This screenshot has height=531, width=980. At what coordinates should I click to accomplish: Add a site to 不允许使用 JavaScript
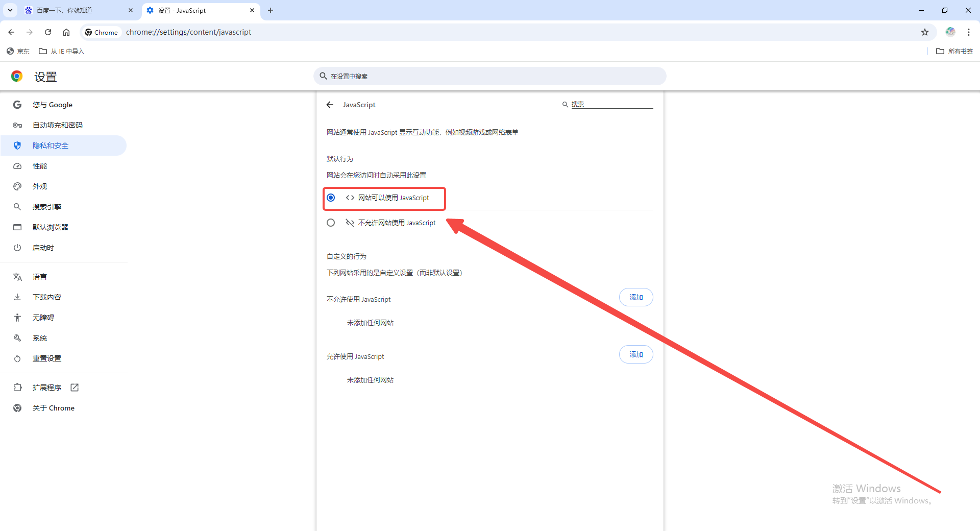pos(636,297)
